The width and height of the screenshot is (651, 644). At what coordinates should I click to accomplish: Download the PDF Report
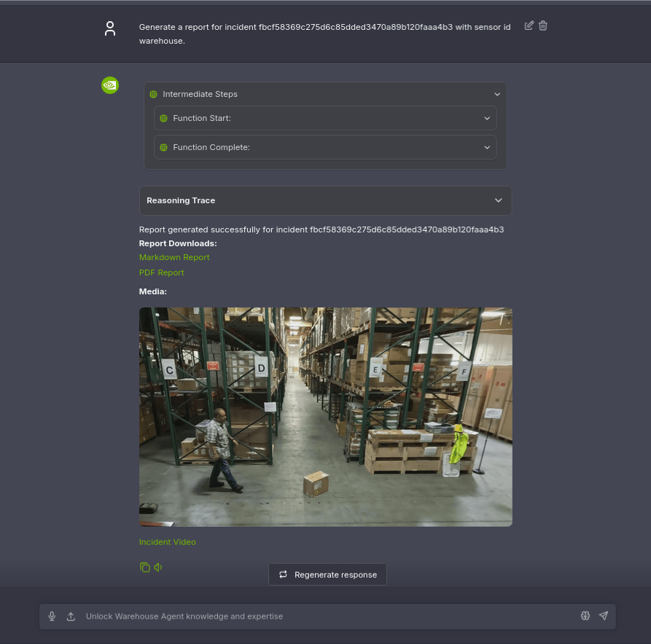pyautogui.click(x=162, y=272)
